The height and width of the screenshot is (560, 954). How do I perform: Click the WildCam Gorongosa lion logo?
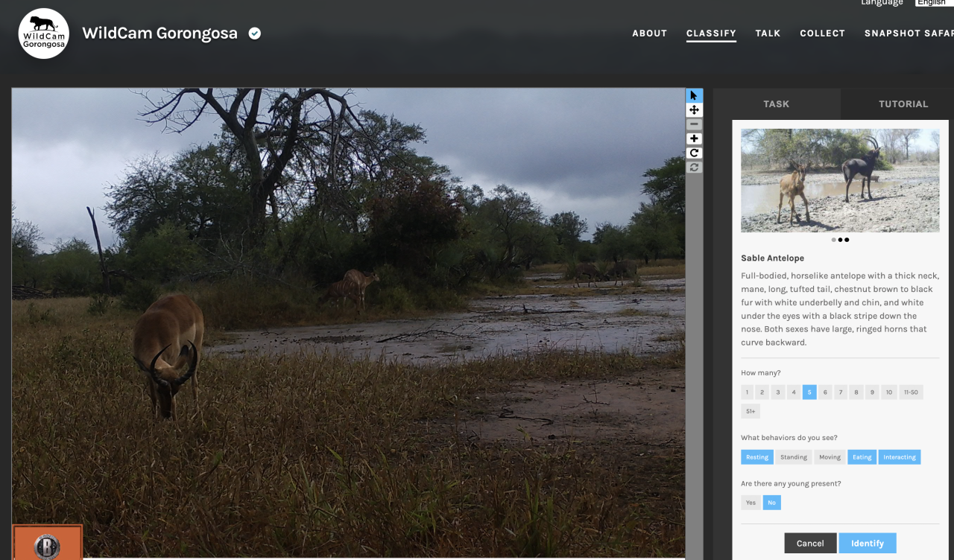point(44,34)
